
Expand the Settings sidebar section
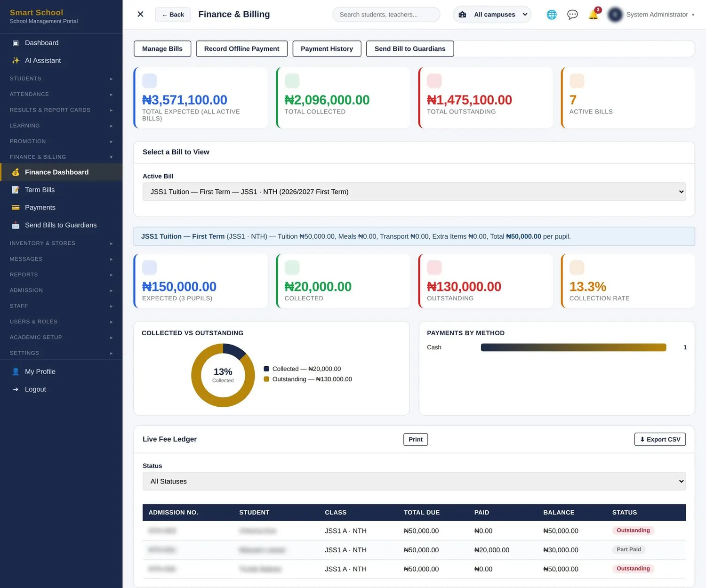pyautogui.click(x=61, y=353)
